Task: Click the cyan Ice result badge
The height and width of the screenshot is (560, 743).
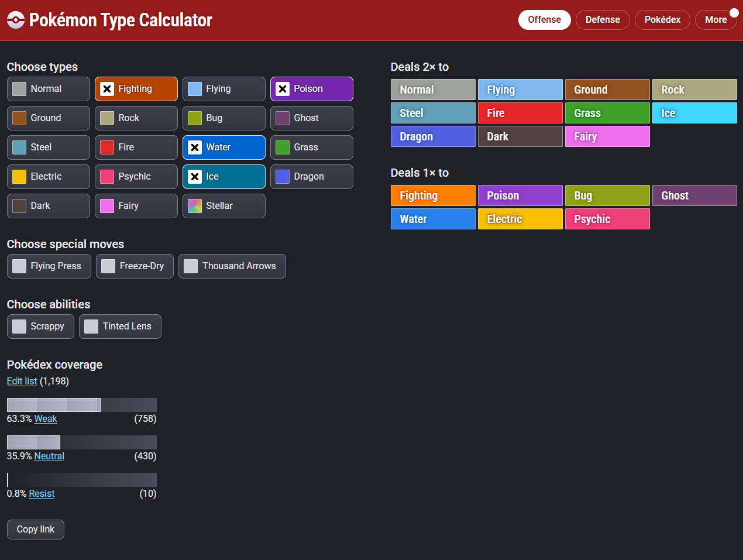Action: (x=694, y=113)
